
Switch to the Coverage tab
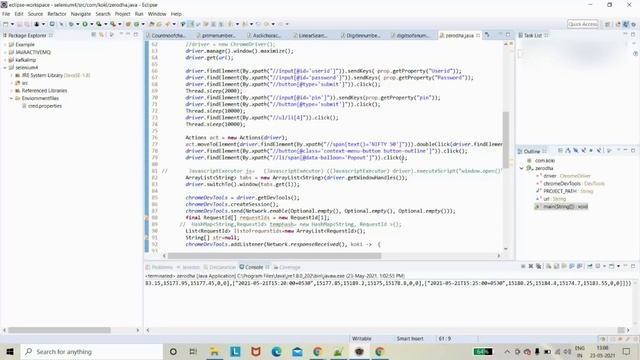(287, 267)
